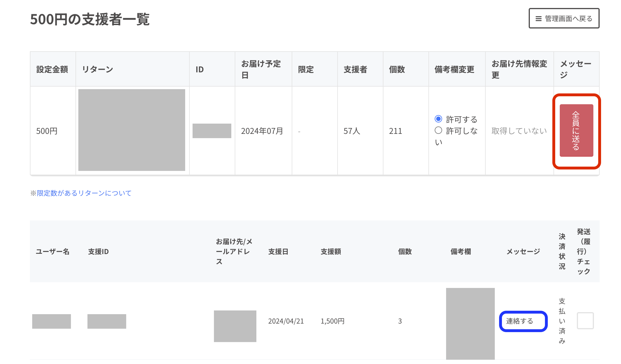The image size is (621, 364).
Task: Click the redacted user name cell
Action: pos(52,321)
